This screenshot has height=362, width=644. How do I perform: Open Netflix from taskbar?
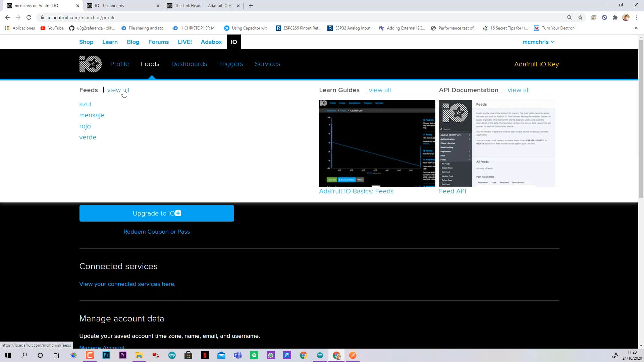click(x=205, y=355)
